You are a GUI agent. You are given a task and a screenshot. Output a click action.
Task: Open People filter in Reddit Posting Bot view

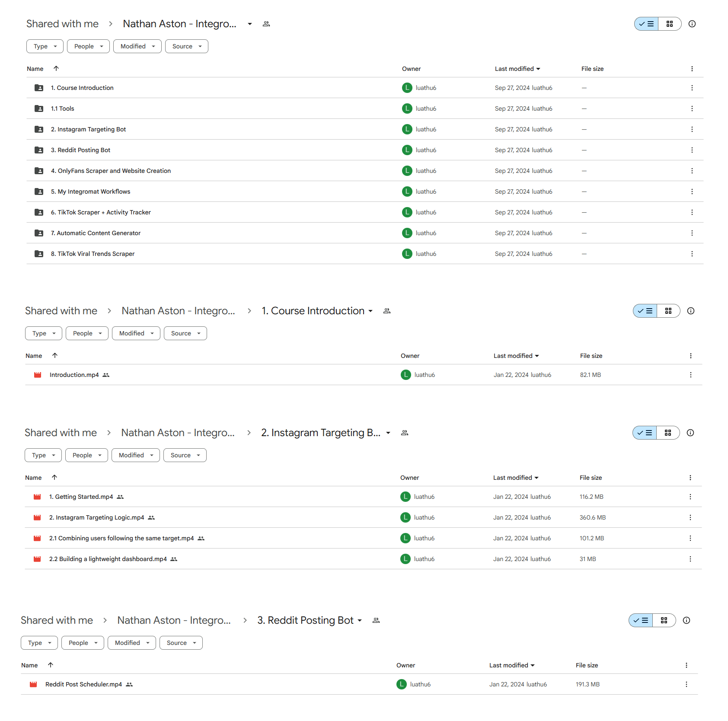click(x=83, y=643)
